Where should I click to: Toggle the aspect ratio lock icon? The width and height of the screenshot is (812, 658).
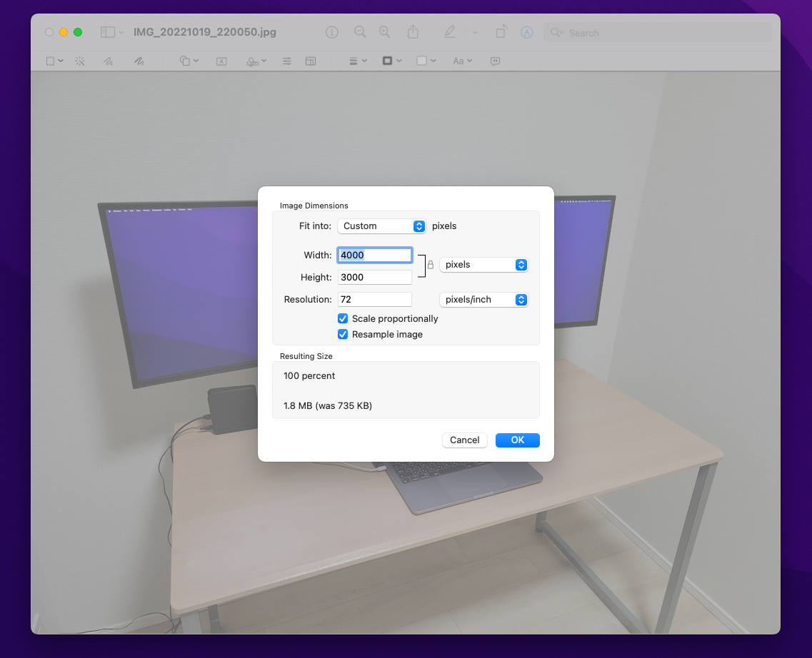[431, 265]
